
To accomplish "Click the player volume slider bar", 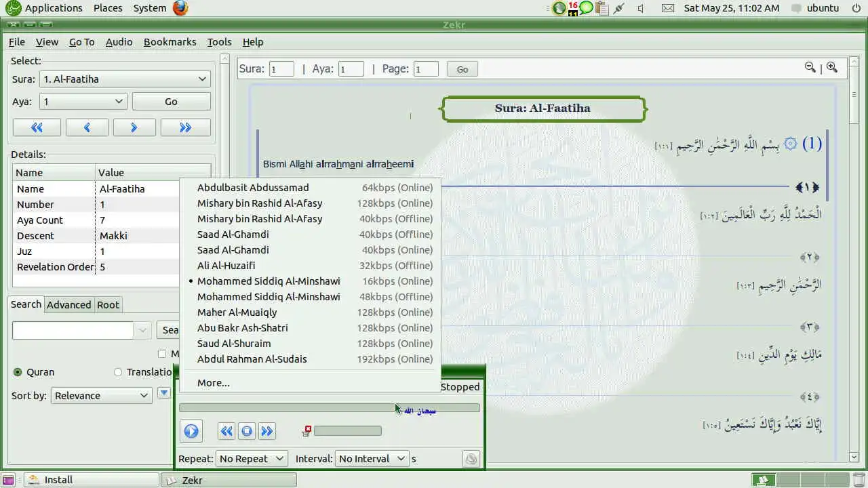I will [348, 430].
